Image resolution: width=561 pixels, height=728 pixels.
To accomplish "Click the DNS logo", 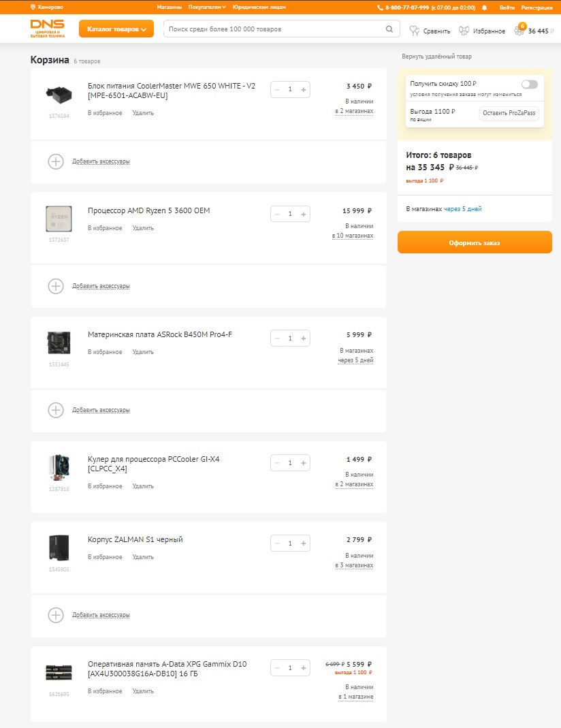I will pyautogui.click(x=48, y=28).
